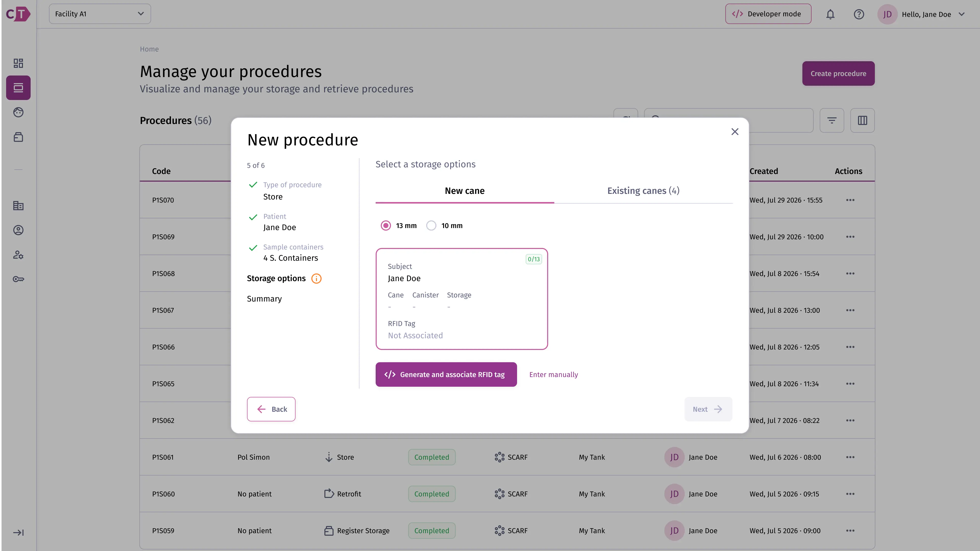980x551 pixels.
Task: Expand the sidebar with arrow icon
Action: (18, 532)
